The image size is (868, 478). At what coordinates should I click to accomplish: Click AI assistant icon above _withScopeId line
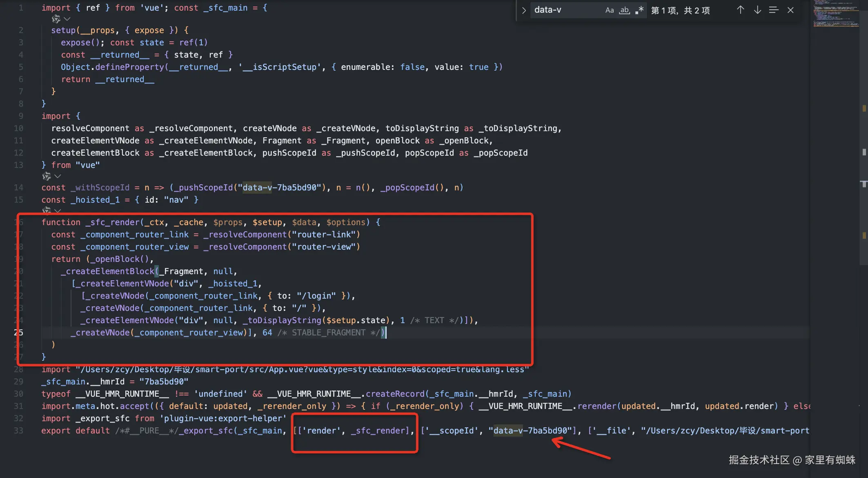[47, 176]
